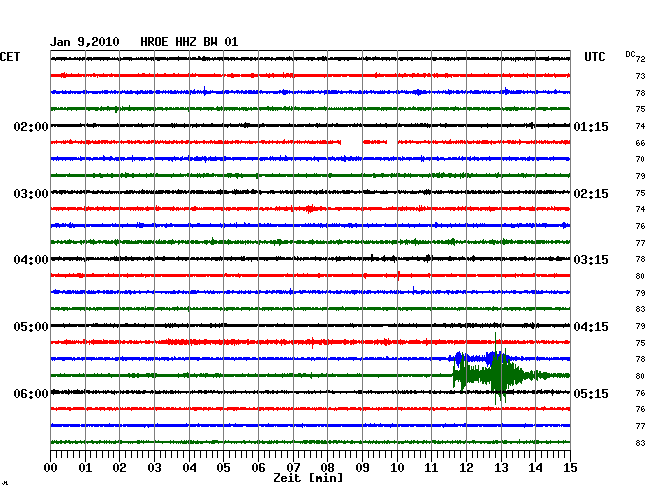Screen dimensions: 650x494
Task: Select the station label HROE HHZ BW 01
Action: point(189,42)
